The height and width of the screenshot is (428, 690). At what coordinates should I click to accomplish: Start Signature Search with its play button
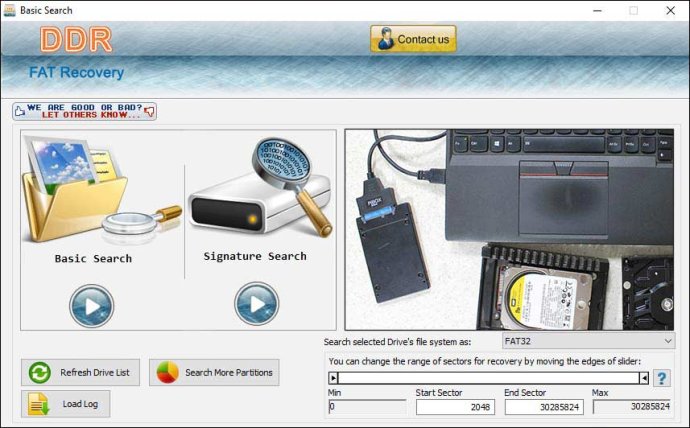pos(257,304)
